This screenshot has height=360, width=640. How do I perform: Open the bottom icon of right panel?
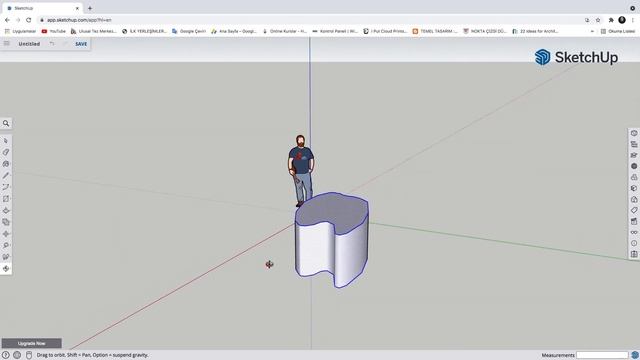[x=634, y=254]
